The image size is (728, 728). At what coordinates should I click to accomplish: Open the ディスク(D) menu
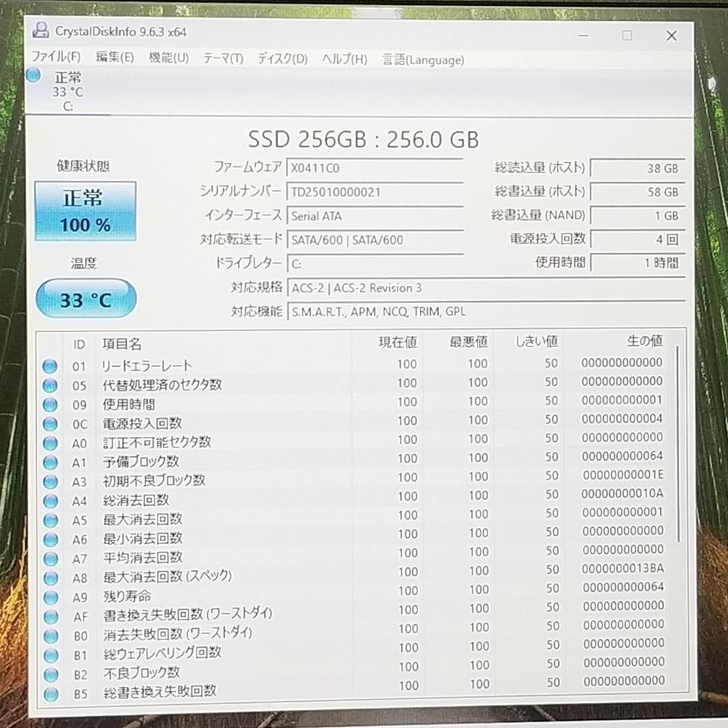pyautogui.click(x=281, y=59)
